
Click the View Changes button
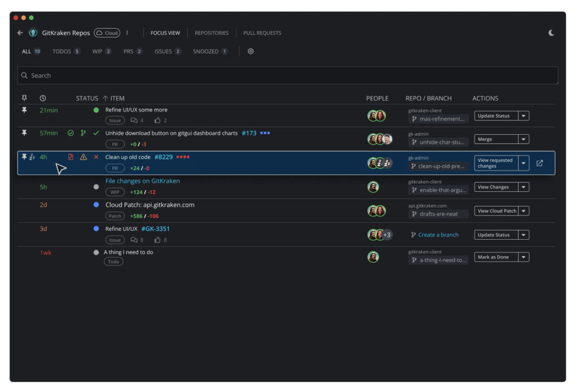click(x=496, y=187)
